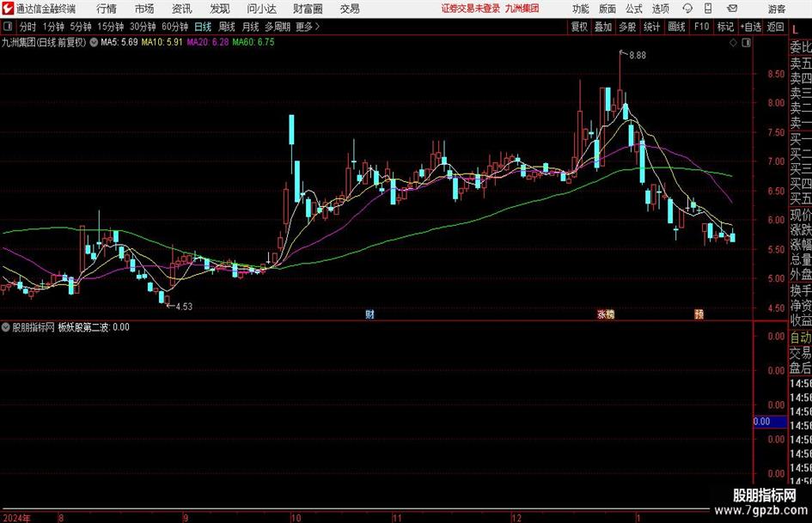812x523 pixels.
Task: Switch to the 月线 monthly tab
Action: coord(250,27)
